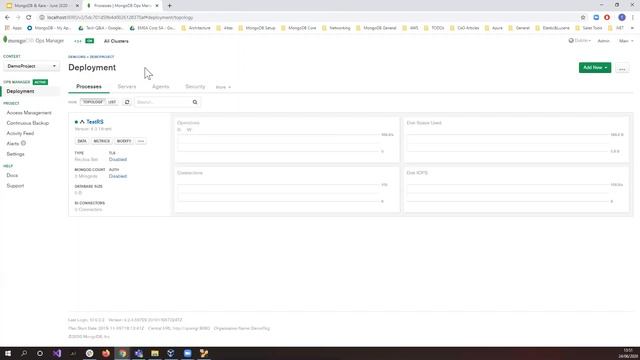Open the TestRS ellipsis options button
Image resolution: width=640 pixels, height=360 pixels.
click(x=141, y=141)
